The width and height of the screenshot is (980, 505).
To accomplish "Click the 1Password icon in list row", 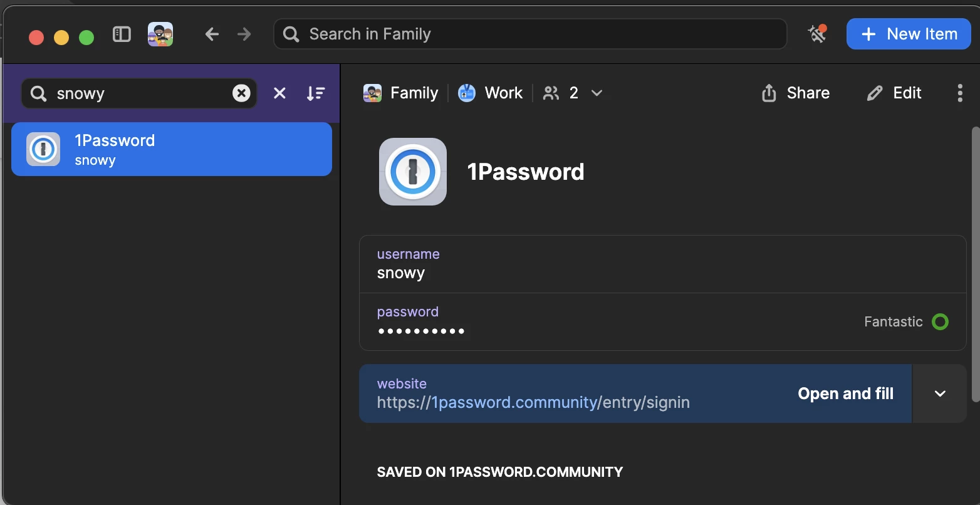I will 43,149.
